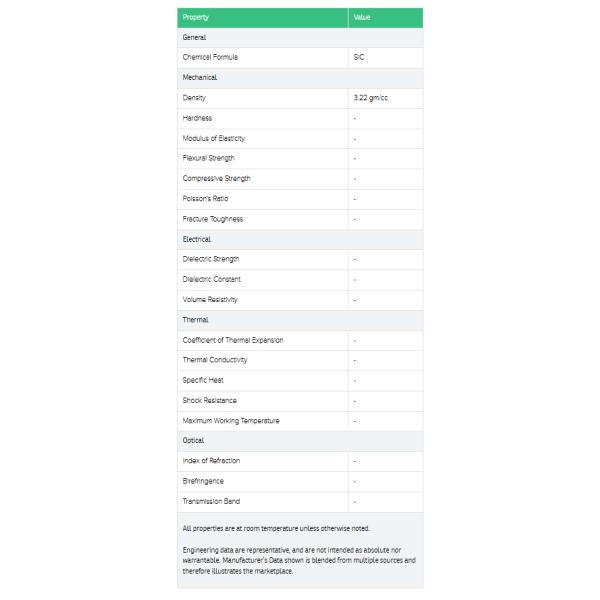
Task: Click the Flexural Strength label
Action: tap(209, 158)
